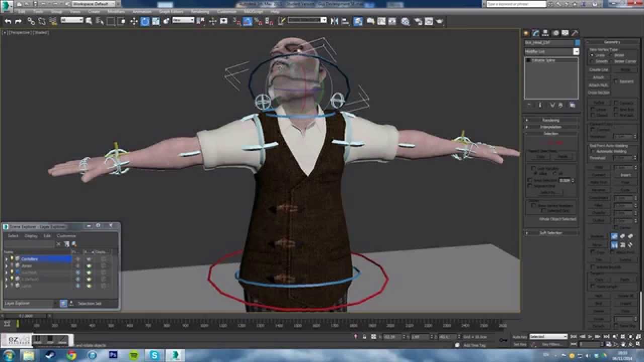This screenshot has width=644, height=362.
Task: Open the Material Editor icon
Action: (x=406, y=21)
